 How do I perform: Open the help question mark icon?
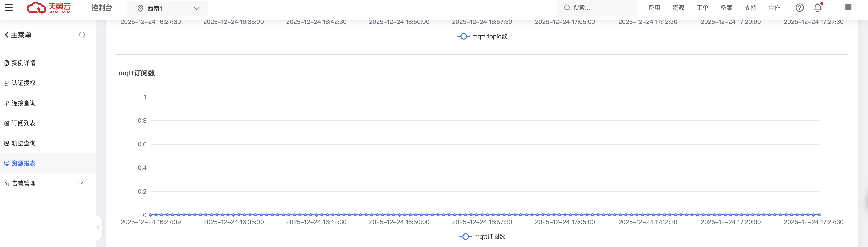(x=799, y=8)
